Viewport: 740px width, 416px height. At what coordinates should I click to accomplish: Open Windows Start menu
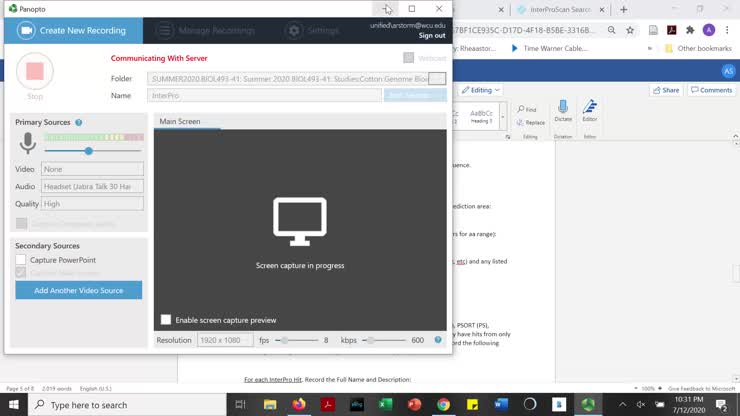(14, 405)
